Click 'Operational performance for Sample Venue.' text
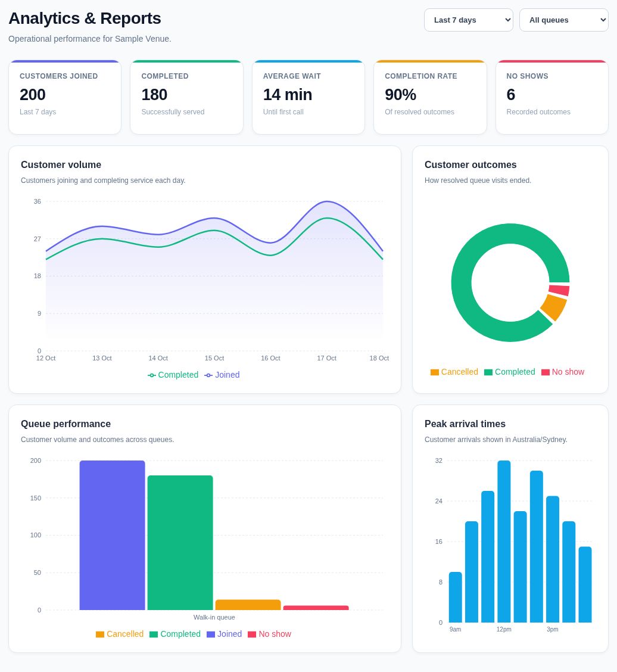Screen dimensions: 617x672 pos(90,39)
